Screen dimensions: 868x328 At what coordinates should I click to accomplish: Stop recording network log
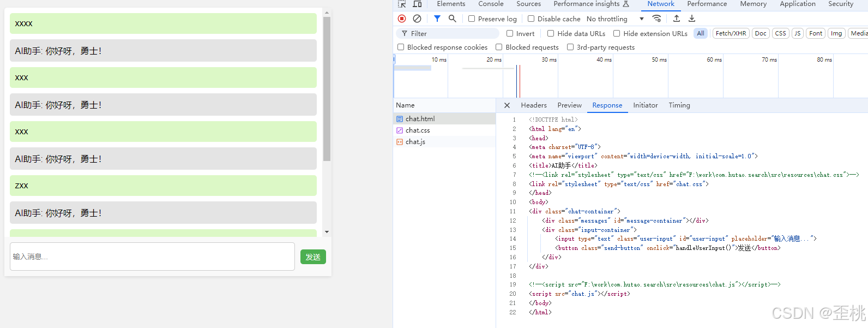[402, 19]
